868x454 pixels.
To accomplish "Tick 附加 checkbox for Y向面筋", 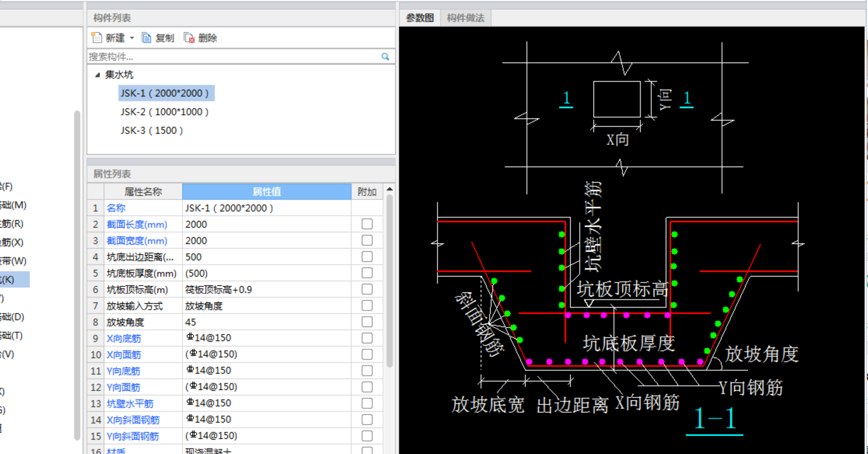I will click(x=367, y=387).
